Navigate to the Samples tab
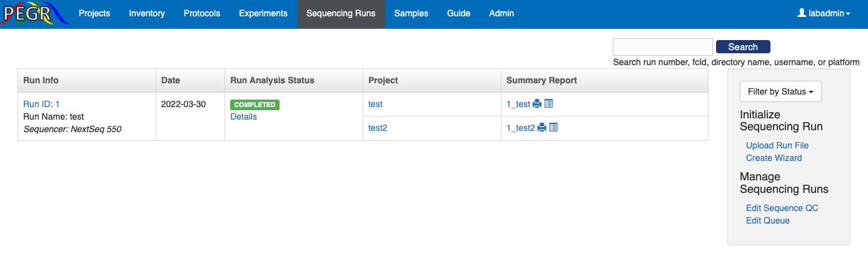This screenshot has height=253, width=868. click(411, 14)
